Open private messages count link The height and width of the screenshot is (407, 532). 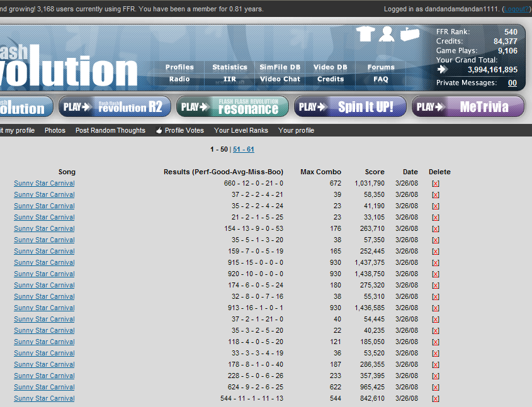pos(512,83)
